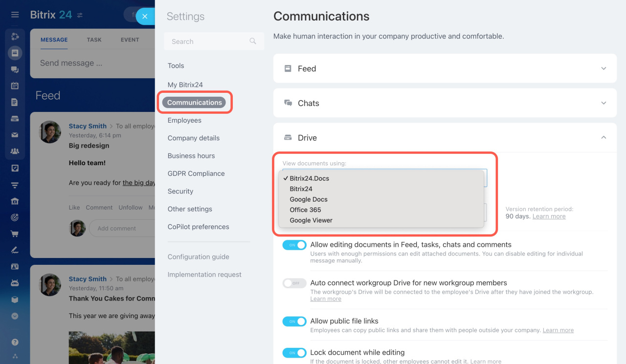Open Learn more under Auto connect workgroup Drive

point(326,299)
